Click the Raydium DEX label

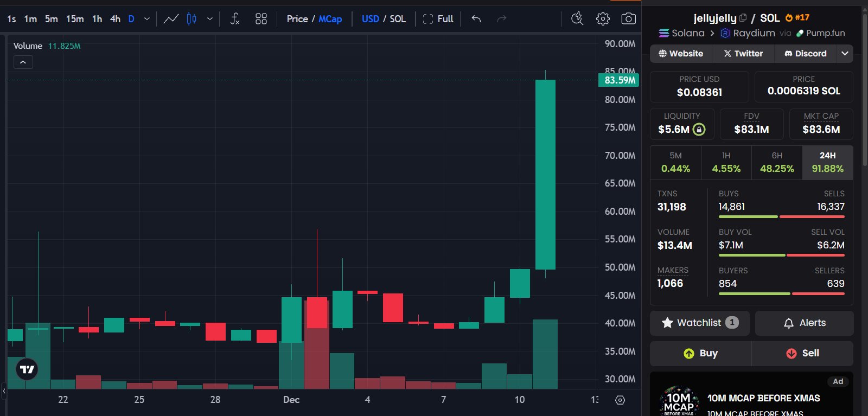coord(754,33)
